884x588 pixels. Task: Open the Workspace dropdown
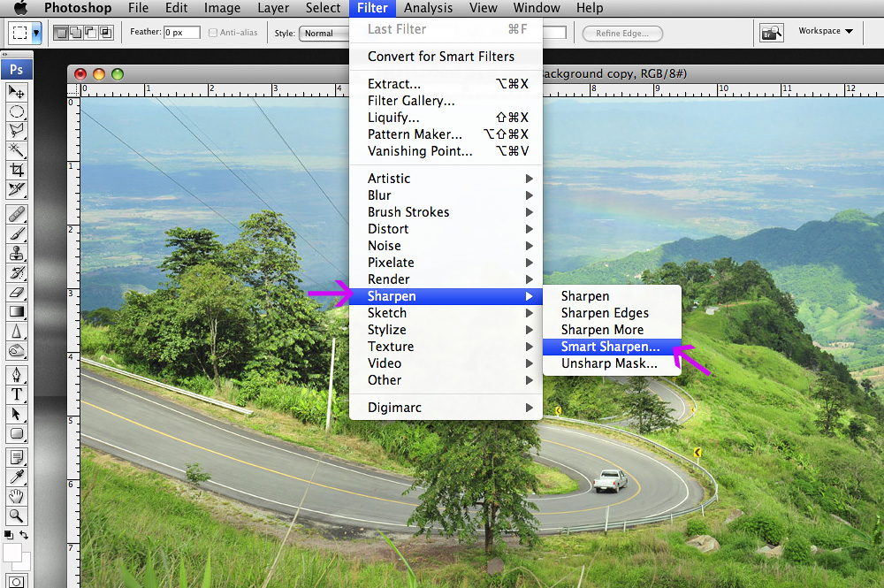[826, 31]
